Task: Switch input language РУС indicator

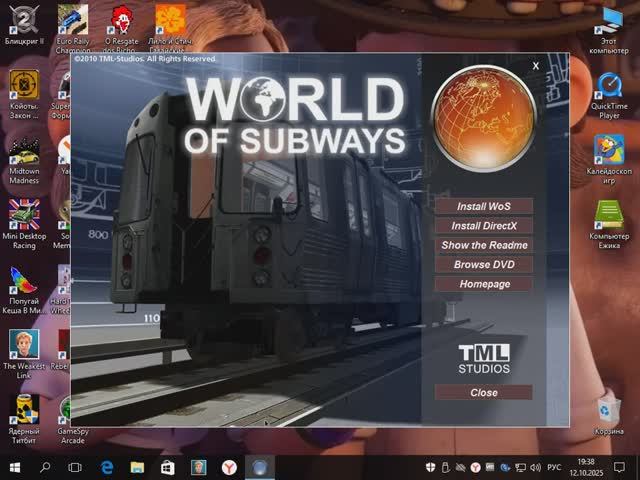Action: click(x=554, y=467)
